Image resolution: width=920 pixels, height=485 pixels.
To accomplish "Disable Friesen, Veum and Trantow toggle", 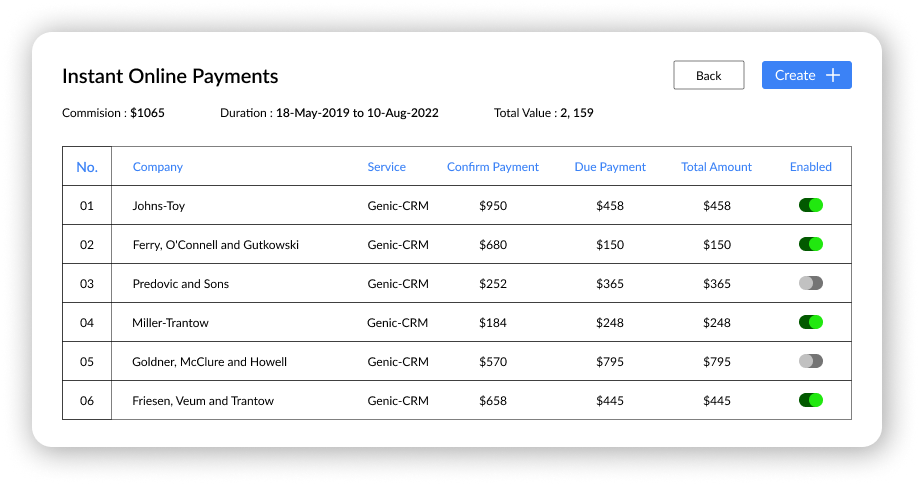I will tap(810, 400).
